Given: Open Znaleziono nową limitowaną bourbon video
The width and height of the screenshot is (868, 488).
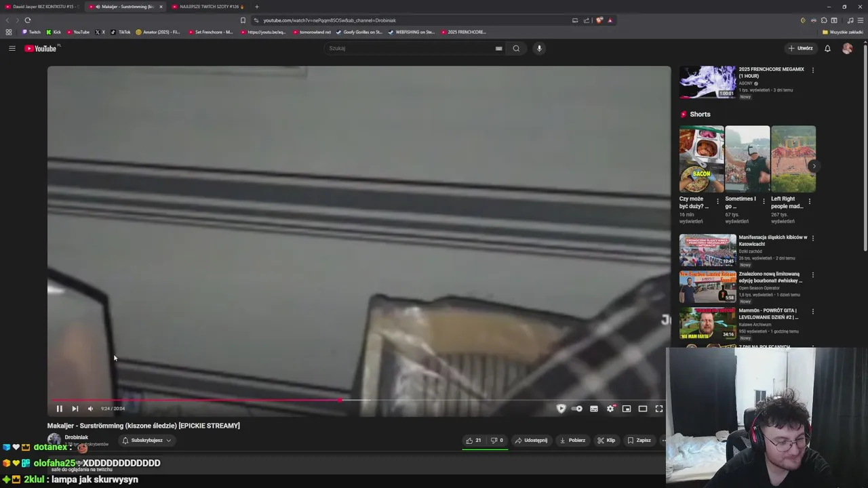Looking at the screenshot, I should pos(707,287).
